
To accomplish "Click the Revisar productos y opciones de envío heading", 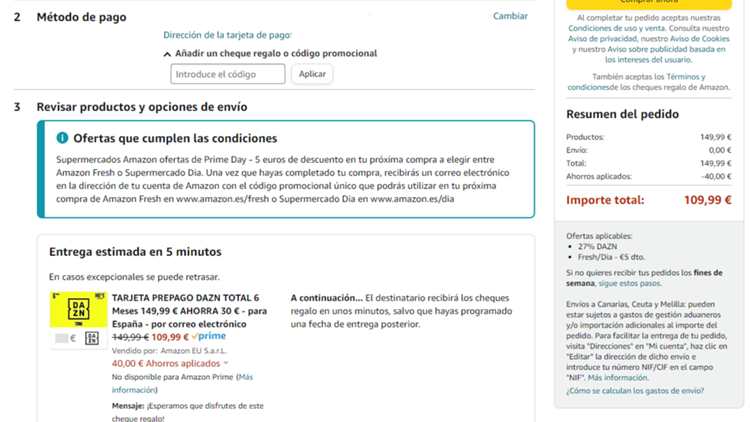I will (x=142, y=107).
